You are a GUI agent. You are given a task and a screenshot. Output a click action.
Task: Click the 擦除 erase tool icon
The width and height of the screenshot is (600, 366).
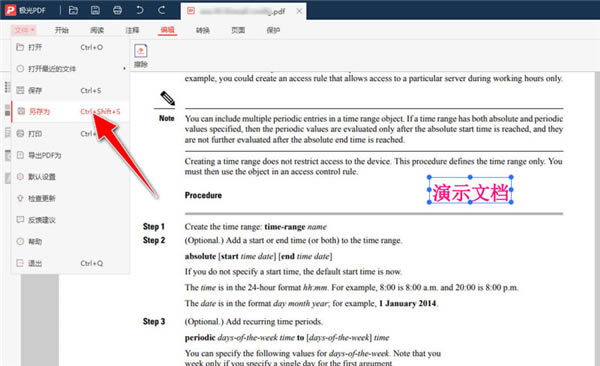[x=141, y=56]
